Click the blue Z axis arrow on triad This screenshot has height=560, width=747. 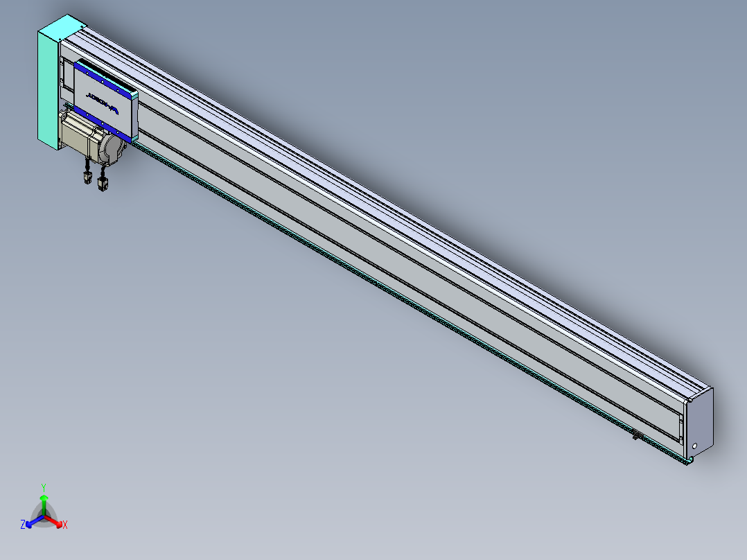click(x=35, y=521)
